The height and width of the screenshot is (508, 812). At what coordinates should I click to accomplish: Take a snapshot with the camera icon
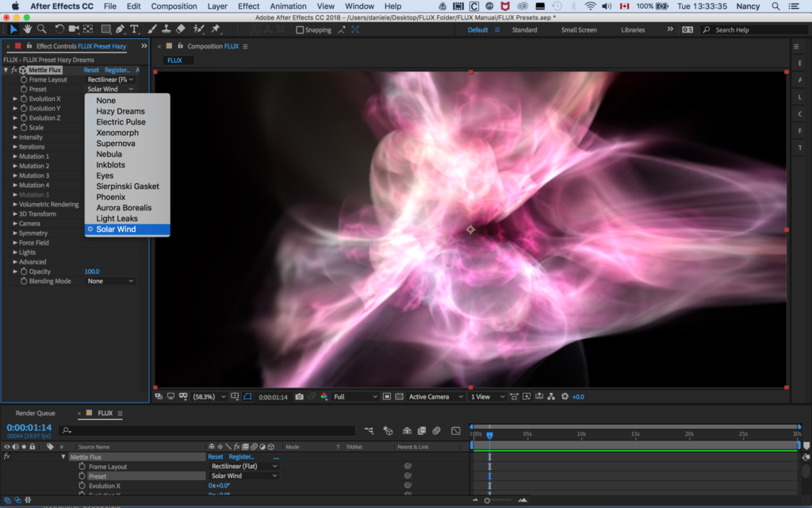point(299,397)
